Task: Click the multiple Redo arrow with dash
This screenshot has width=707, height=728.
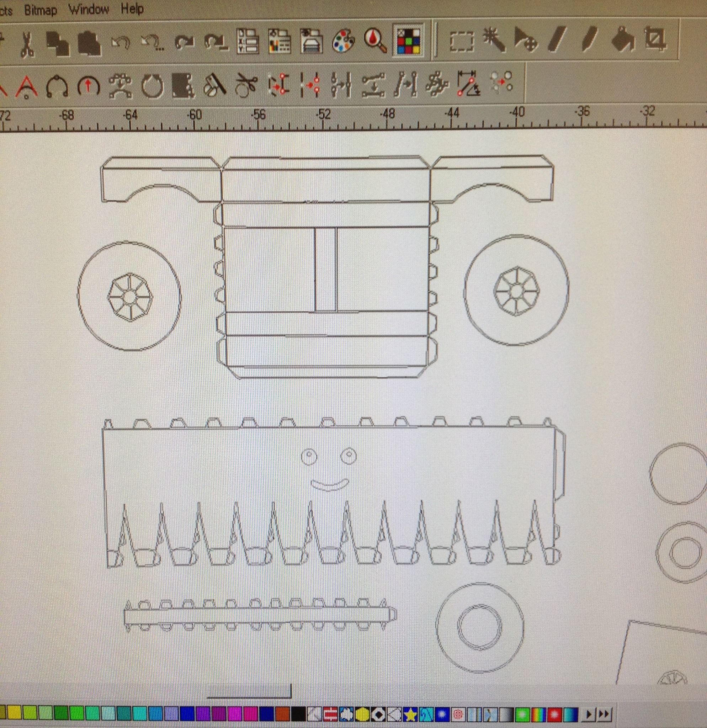Action: pos(217,42)
